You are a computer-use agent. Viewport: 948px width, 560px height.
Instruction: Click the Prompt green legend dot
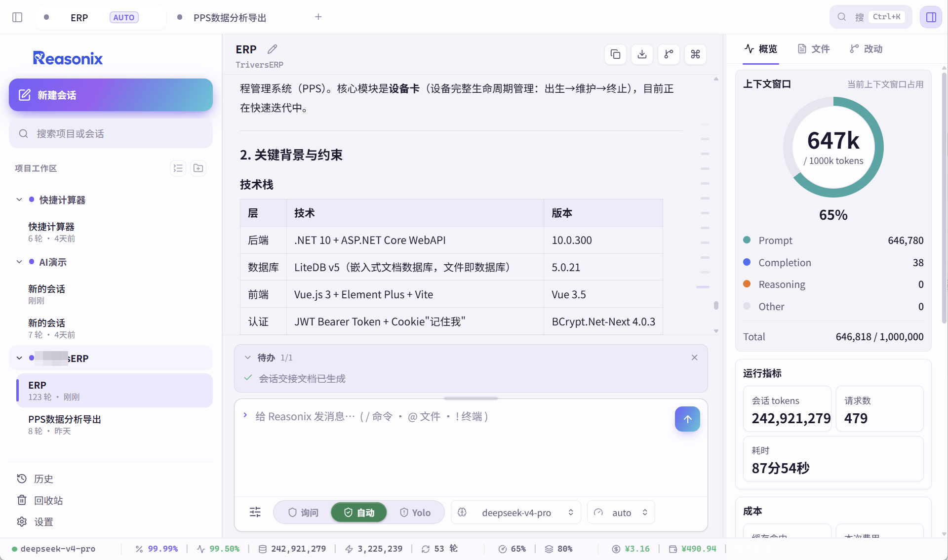click(747, 240)
